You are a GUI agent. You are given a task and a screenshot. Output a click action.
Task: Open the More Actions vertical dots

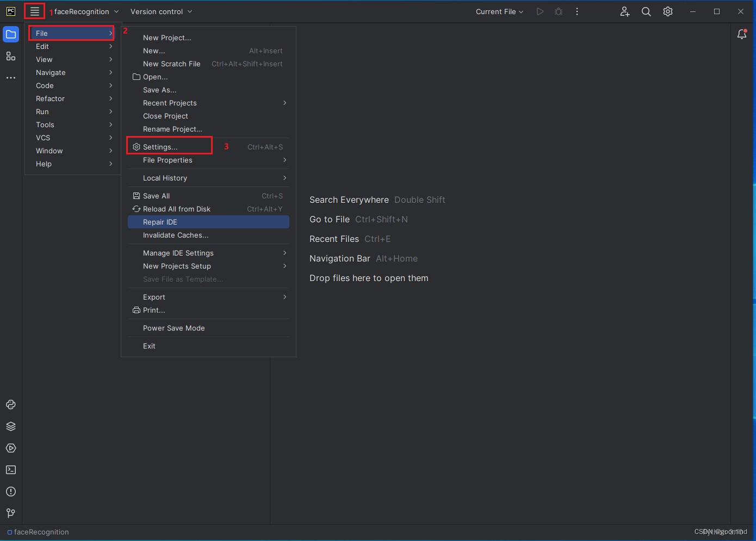pos(577,11)
